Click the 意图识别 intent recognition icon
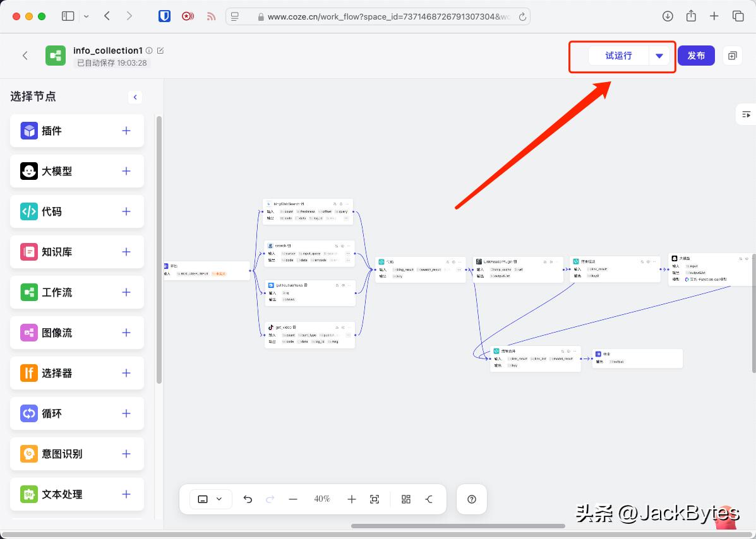Screen dimensions: 756x539 tap(29, 454)
